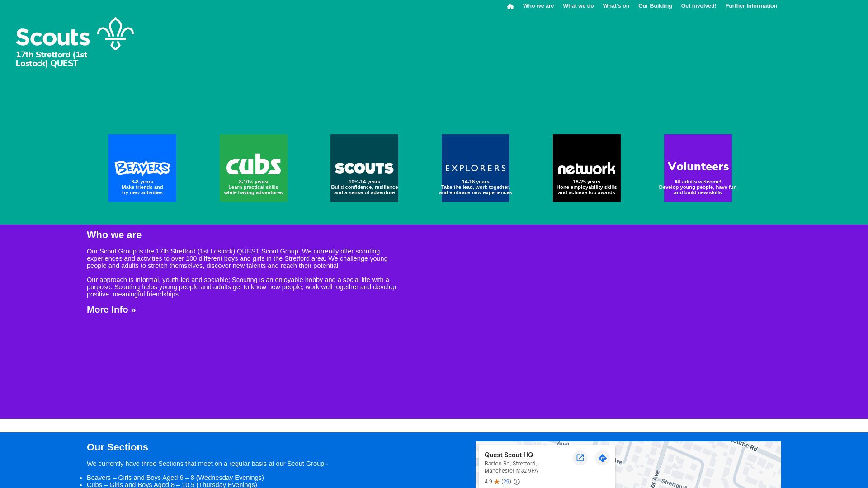Get directions to Quest Scout HQ
The image size is (868, 488).
click(x=602, y=458)
